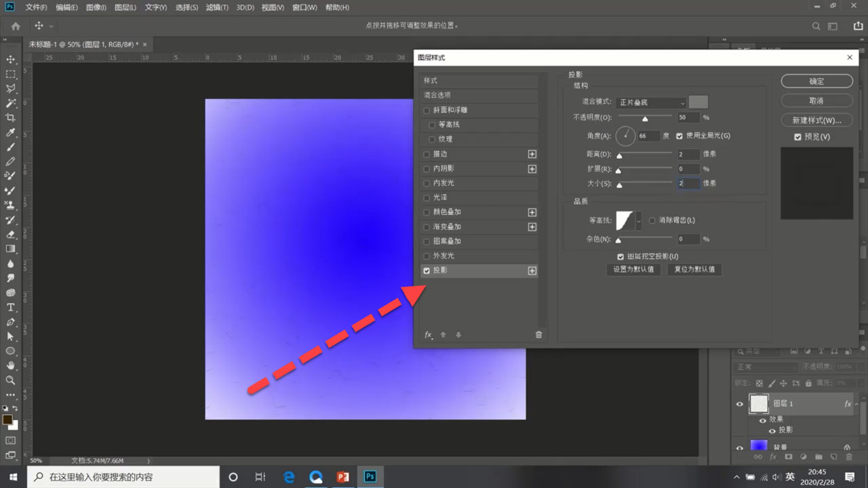The image size is (868, 488).
Task: Add a Stroke (描边) instance via plus icon
Action: (x=532, y=154)
